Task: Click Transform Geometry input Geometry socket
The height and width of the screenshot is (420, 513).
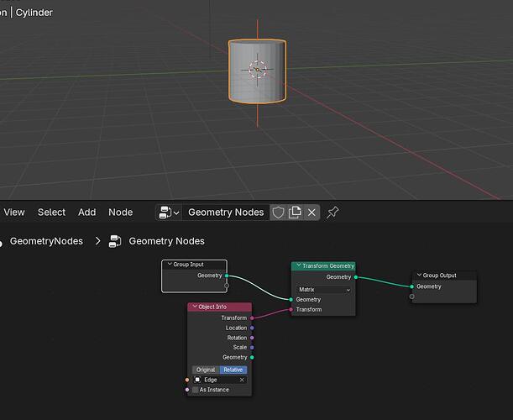Action: (x=291, y=300)
